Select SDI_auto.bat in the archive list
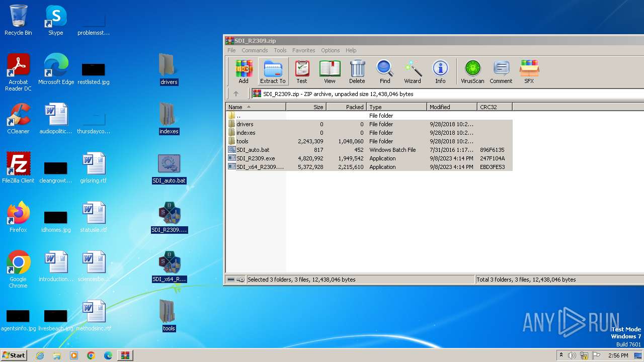644x362 pixels. tap(369, 150)
